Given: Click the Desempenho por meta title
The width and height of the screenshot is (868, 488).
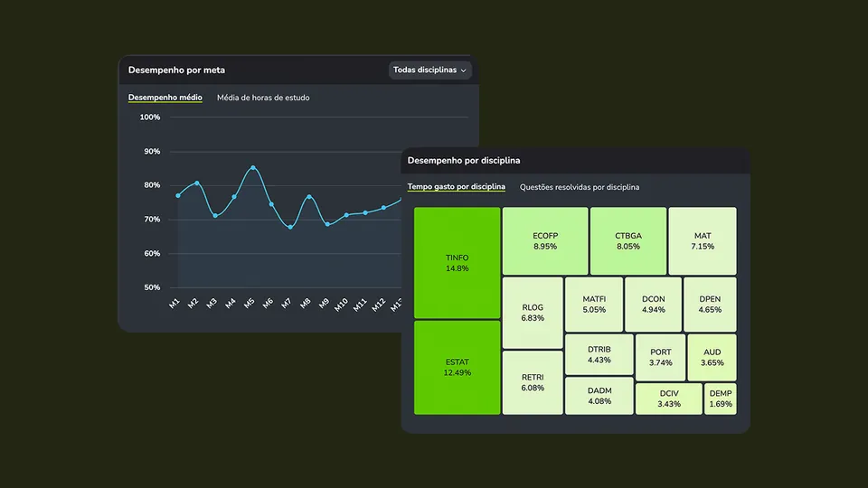Looking at the screenshot, I should pos(176,70).
